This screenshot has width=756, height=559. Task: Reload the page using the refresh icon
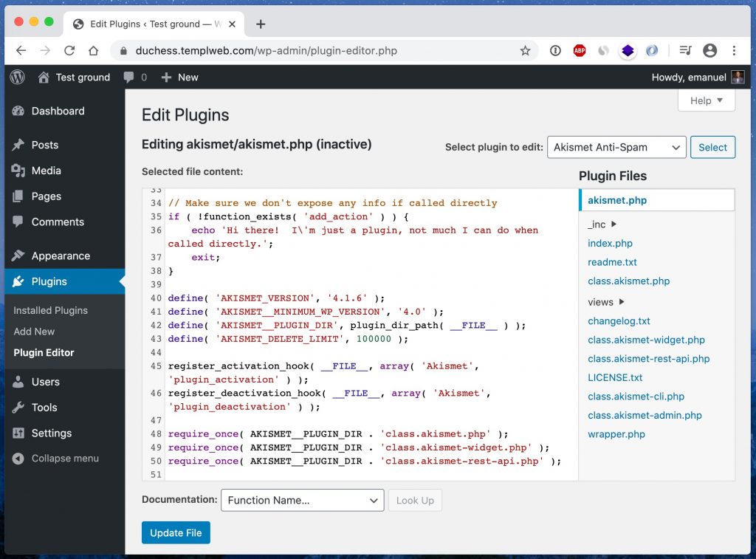tap(69, 51)
